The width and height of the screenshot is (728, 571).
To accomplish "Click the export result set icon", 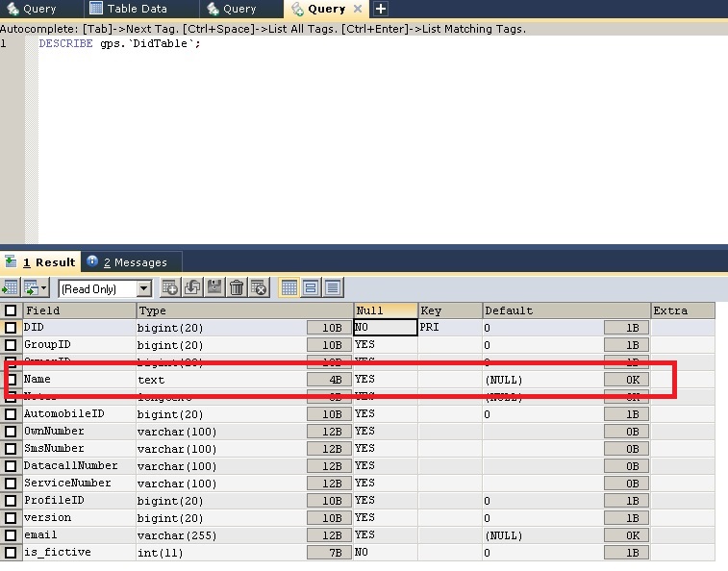I will [10, 288].
